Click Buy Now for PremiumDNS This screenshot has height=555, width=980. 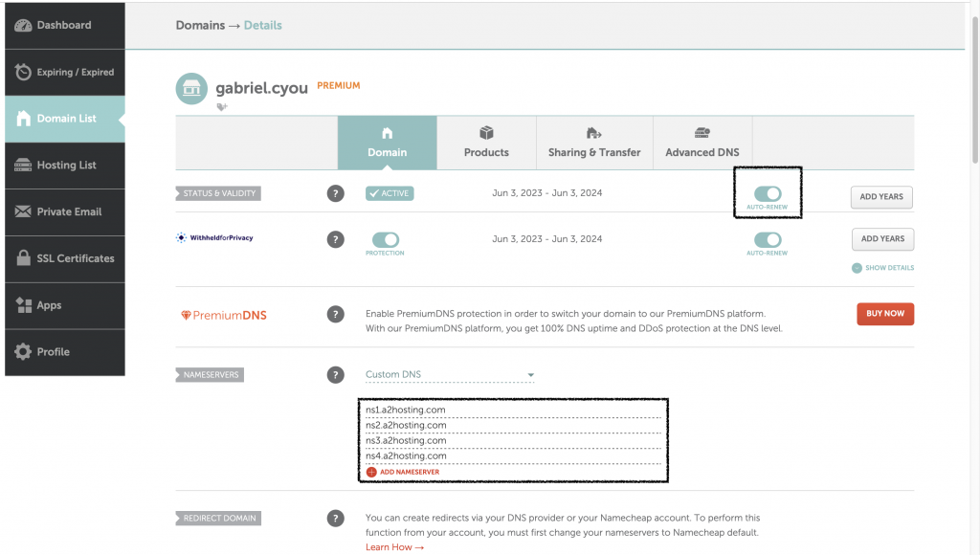[885, 314]
